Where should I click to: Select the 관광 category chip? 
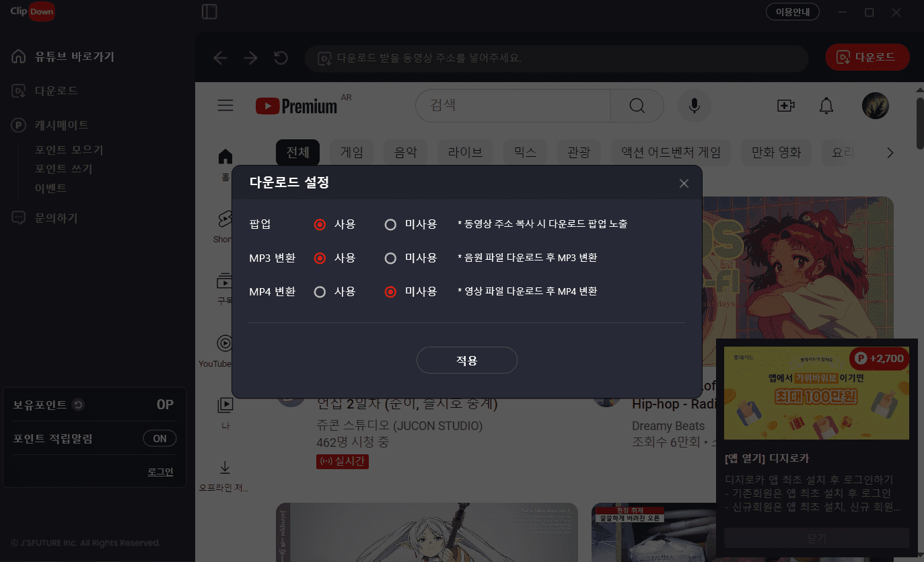[579, 153]
